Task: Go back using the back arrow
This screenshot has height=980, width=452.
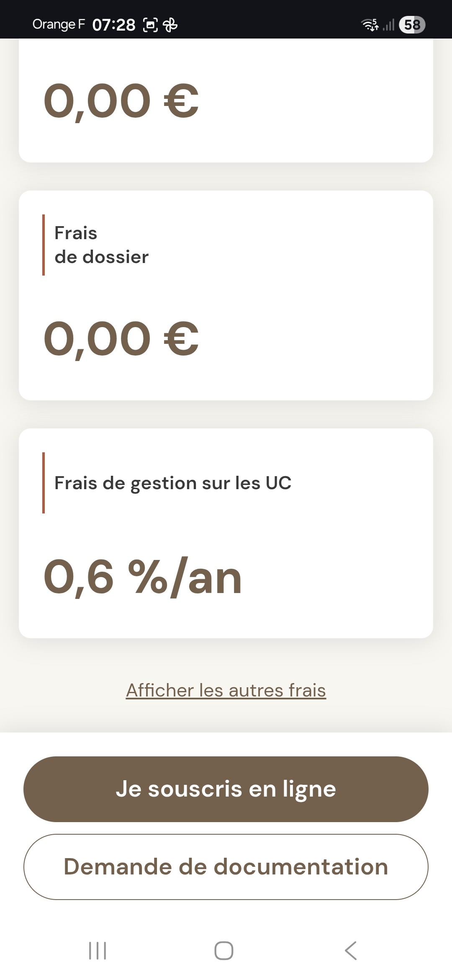Action: tap(351, 950)
